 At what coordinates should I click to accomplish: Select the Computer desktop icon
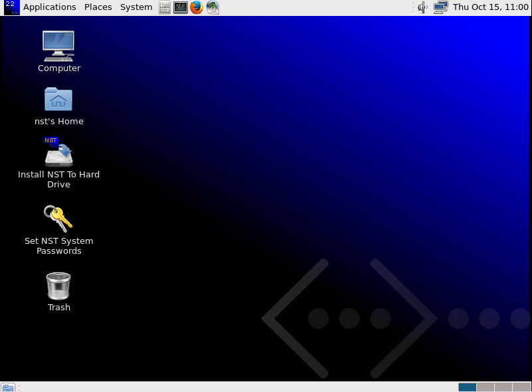click(x=58, y=47)
